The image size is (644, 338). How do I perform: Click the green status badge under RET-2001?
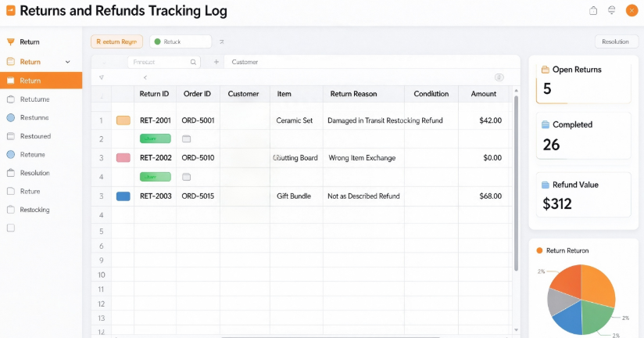pos(156,138)
